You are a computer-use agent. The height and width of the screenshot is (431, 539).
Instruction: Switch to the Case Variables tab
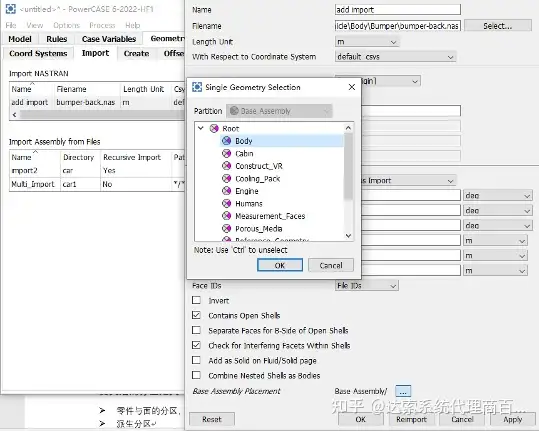(109, 39)
